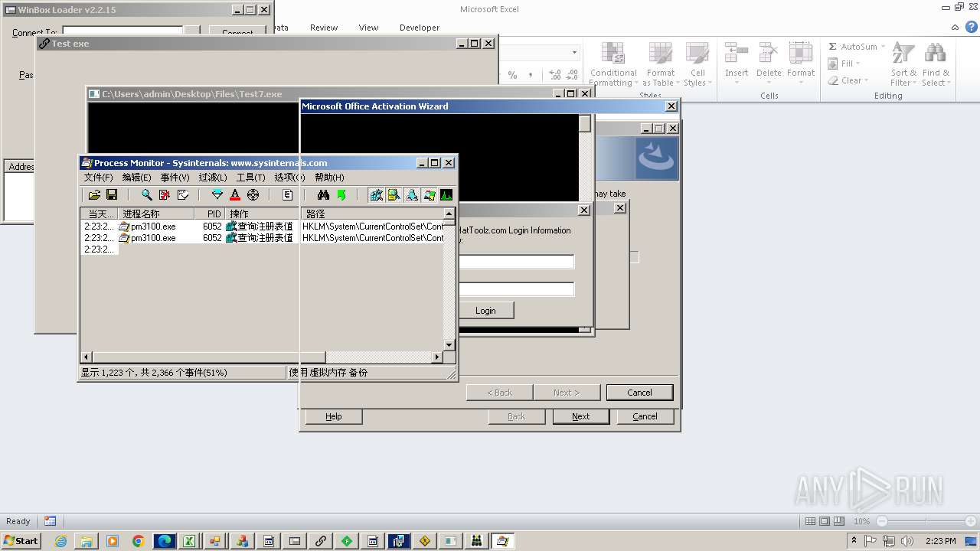Screen dimensions: 980x551
Task: Click the macro record icon in Excel status bar
Action: point(50,521)
